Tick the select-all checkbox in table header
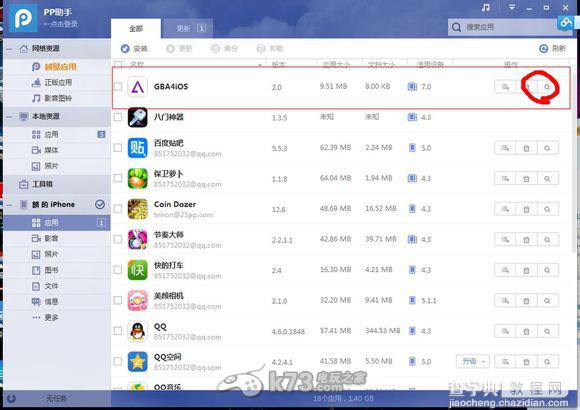580x410 pixels. 118,65
